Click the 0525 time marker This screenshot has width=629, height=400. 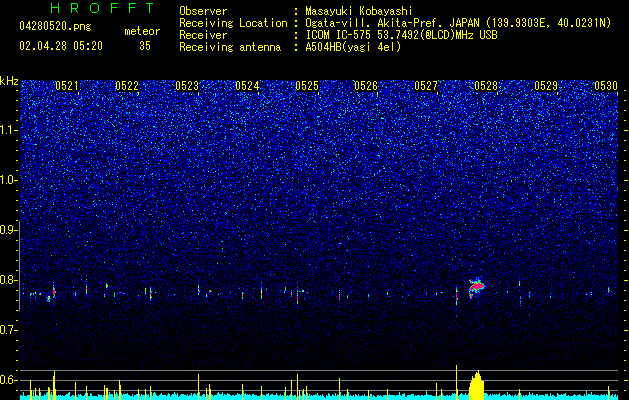pyautogui.click(x=307, y=86)
